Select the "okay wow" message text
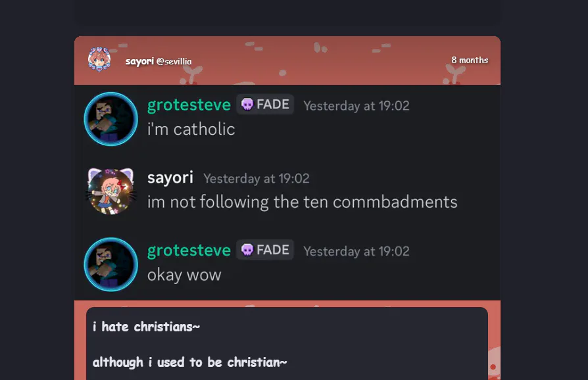The image size is (588, 380). [184, 275]
